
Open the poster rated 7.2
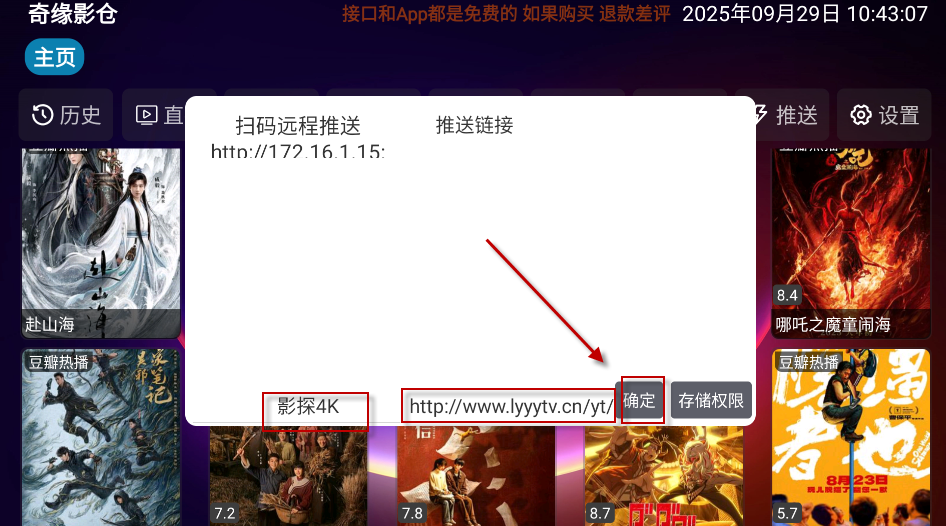[x=288, y=475]
